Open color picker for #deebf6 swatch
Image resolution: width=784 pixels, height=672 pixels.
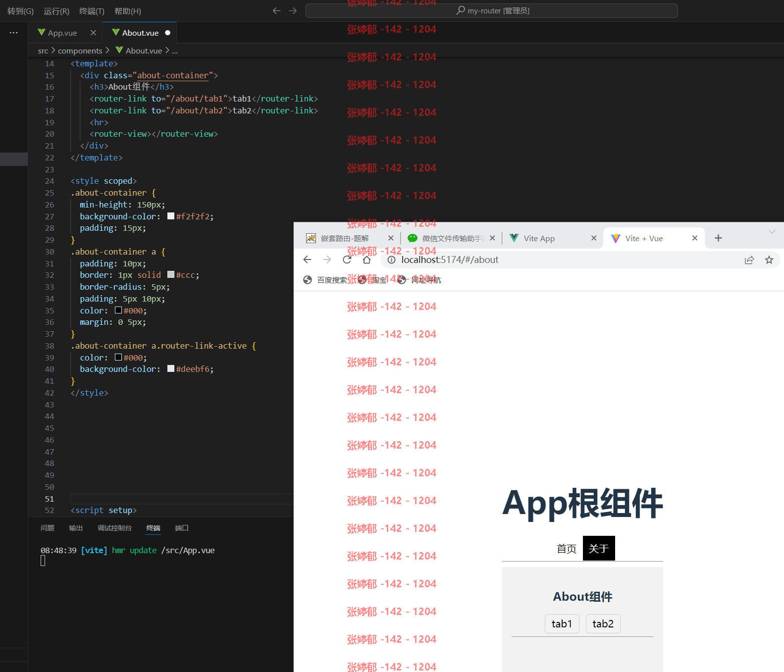point(171,368)
